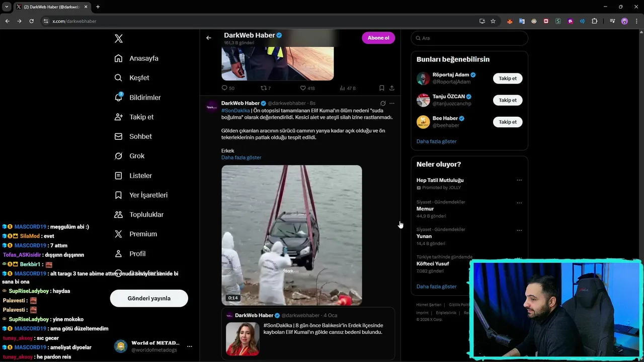Open the #SonDakika hashtag link
The height and width of the screenshot is (362, 644).
235,111
